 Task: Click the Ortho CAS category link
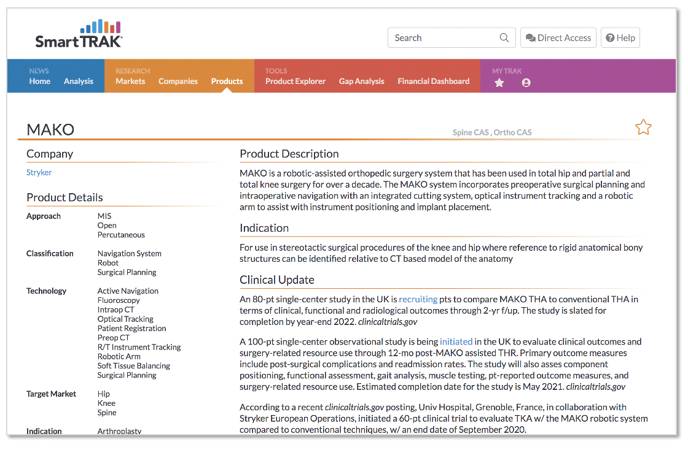pos(512,132)
